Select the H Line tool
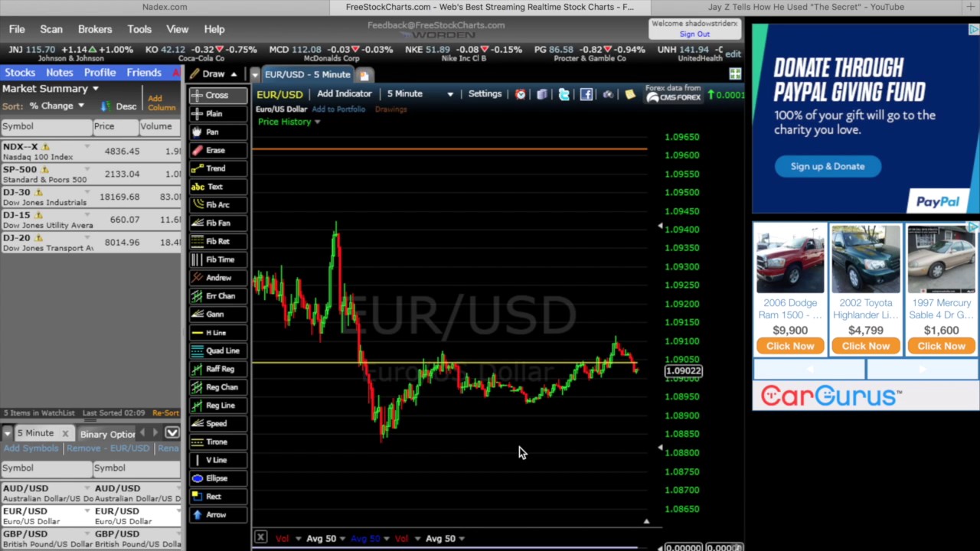Image resolution: width=980 pixels, height=551 pixels. pyautogui.click(x=218, y=332)
